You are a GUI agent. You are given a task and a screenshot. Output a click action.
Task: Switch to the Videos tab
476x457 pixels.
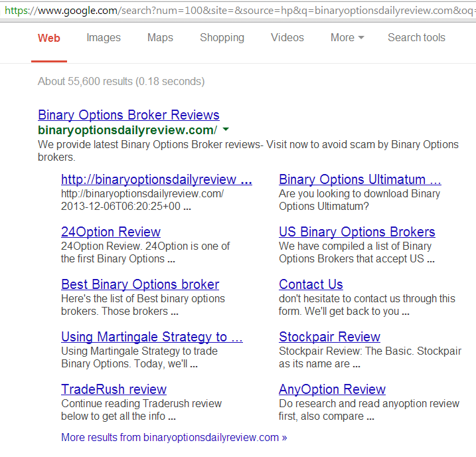point(287,38)
